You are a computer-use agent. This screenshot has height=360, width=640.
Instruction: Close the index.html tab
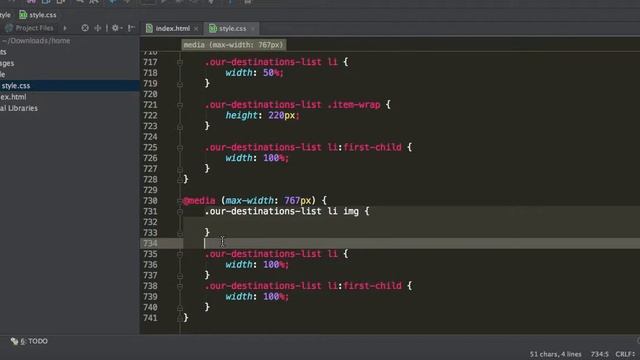196,29
